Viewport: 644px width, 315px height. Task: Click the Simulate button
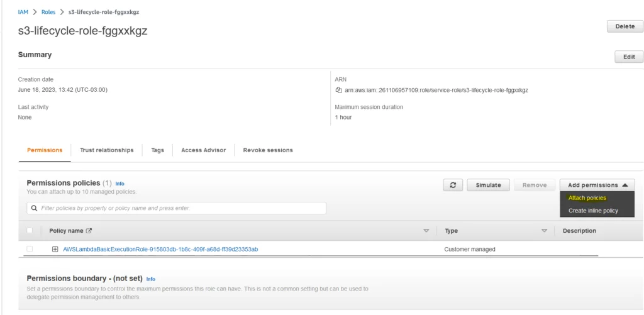pos(488,185)
